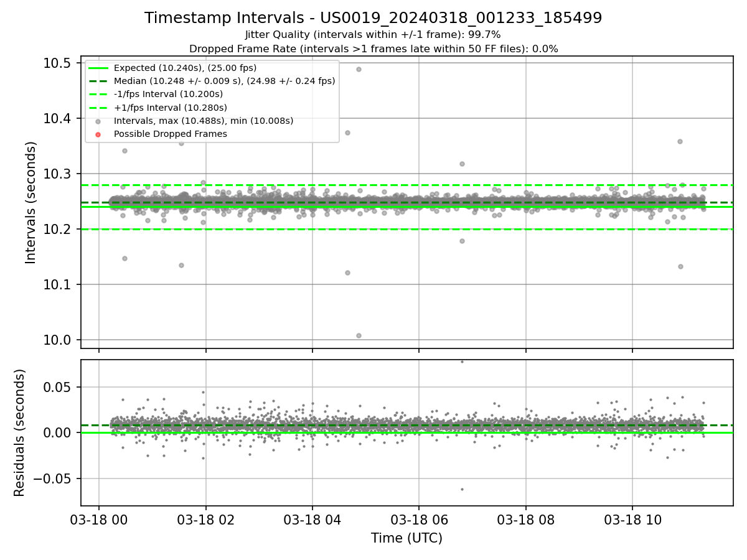Click the highest residual outlier point near 03-18 07
Image resolution: width=747 pixels, height=560 pixels.
462,361
